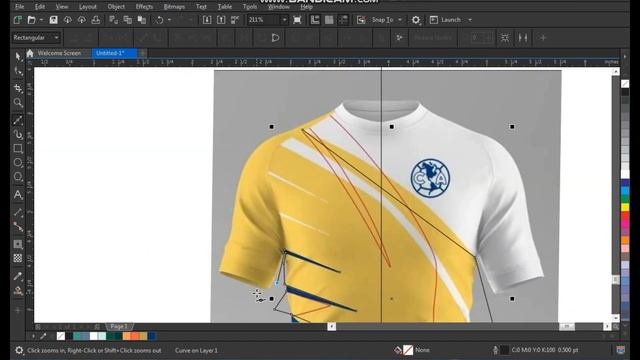Select the Artistic Media tool
The width and height of the screenshot is (640, 360).
(x=18, y=134)
